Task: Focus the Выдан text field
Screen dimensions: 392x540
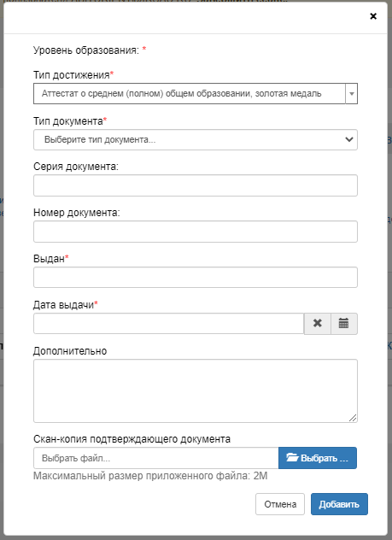Action: [x=196, y=277]
